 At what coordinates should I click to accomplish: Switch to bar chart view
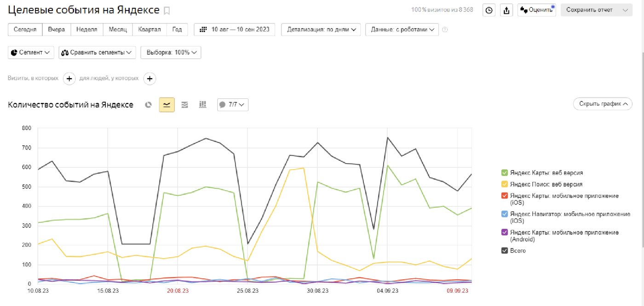click(202, 105)
